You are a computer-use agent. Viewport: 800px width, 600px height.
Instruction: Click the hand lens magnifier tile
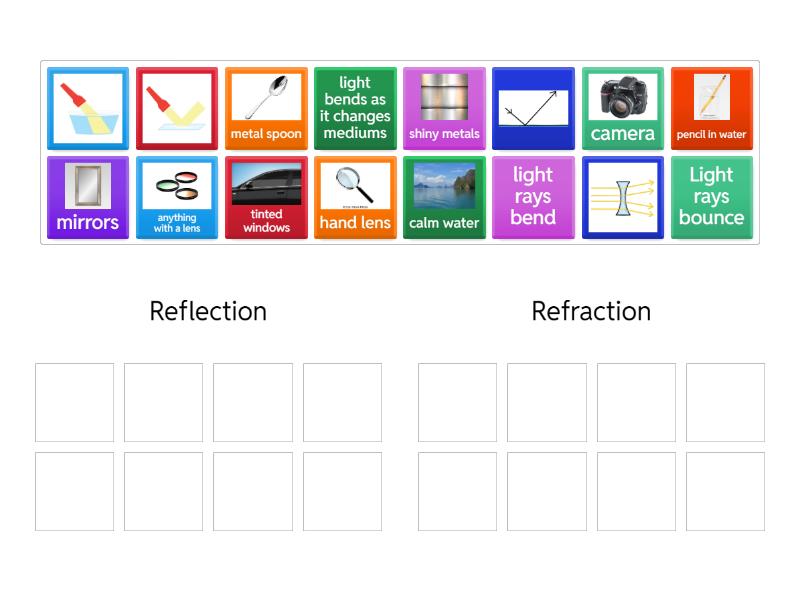tap(355, 198)
